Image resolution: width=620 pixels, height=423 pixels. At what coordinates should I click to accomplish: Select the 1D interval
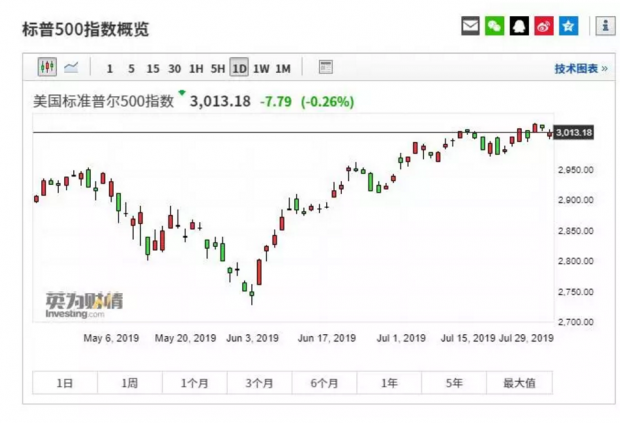click(239, 68)
